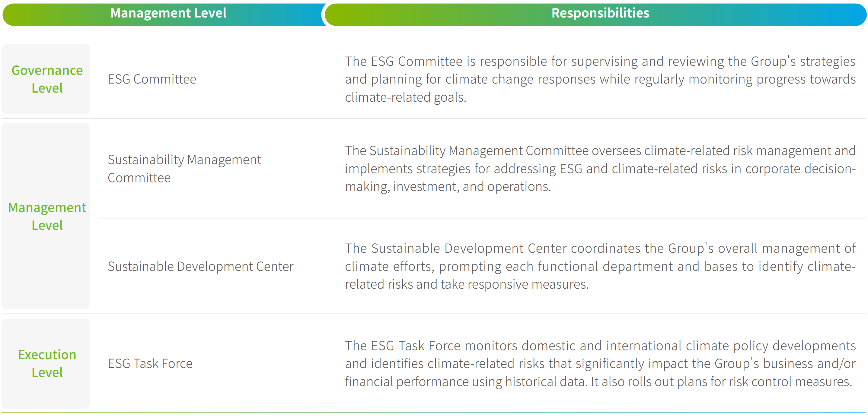Image resolution: width=868 pixels, height=418 pixels.
Task: Select the green Management Level row label
Action: (x=47, y=216)
